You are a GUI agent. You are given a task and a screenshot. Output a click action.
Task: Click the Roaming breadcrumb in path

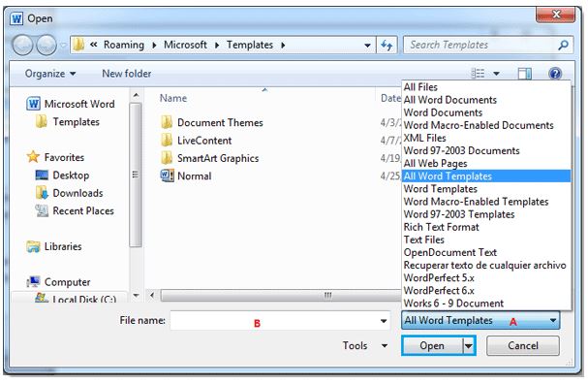[124, 45]
